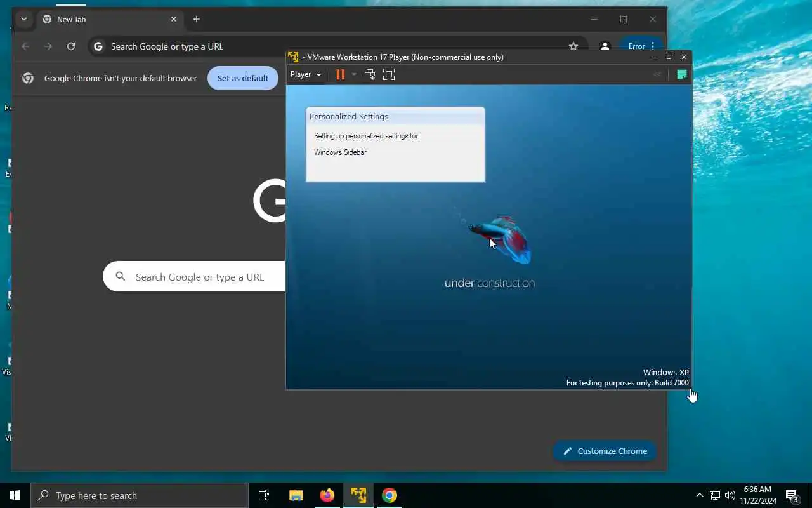Click the Personalized Settings dialog title
The width and height of the screenshot is (812, 508).
point(349,116)
